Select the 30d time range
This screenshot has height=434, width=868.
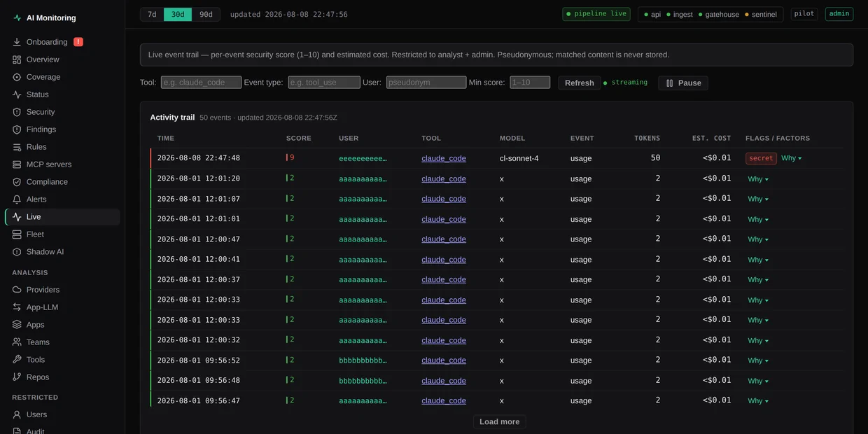pyautogui.click(x=178, y=14)
